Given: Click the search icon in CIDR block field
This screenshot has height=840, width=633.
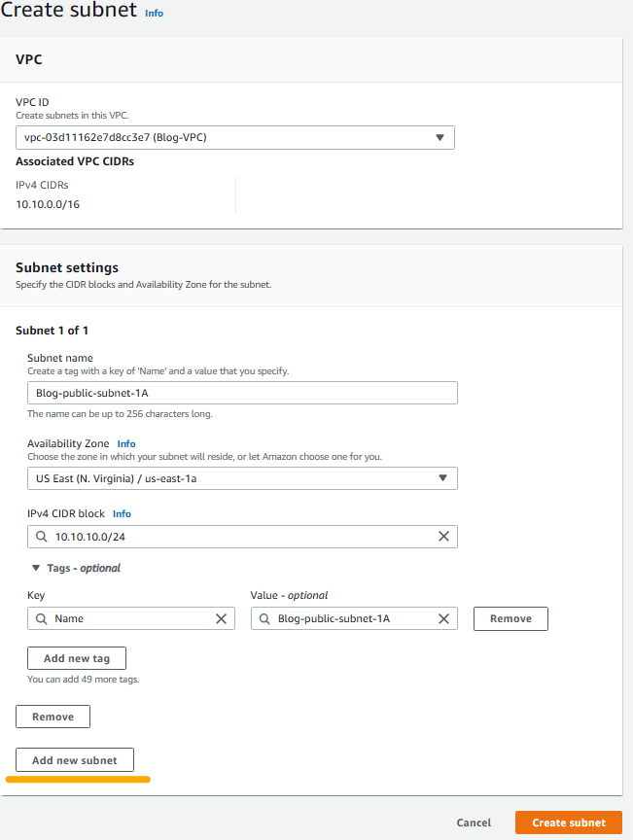Looking at the screenshot, I should [x=41, y=537].
